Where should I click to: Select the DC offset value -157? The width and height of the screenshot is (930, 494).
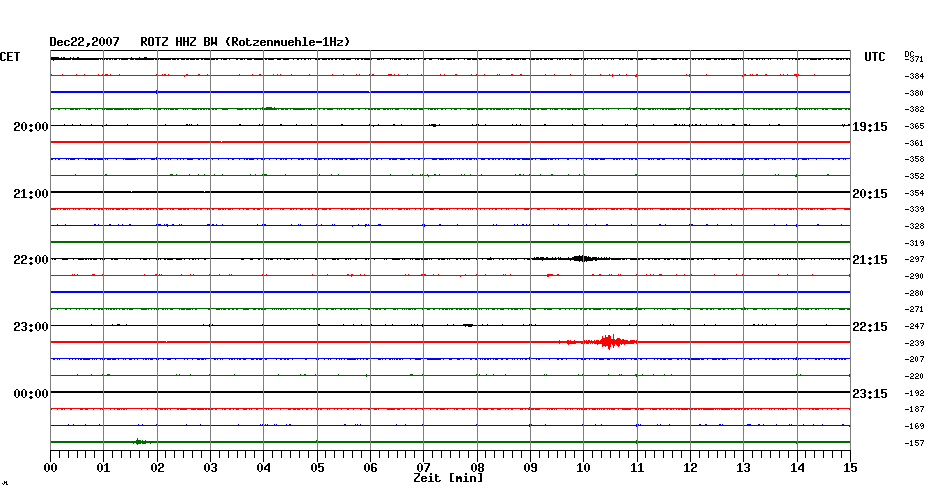[x=914, y=443]
